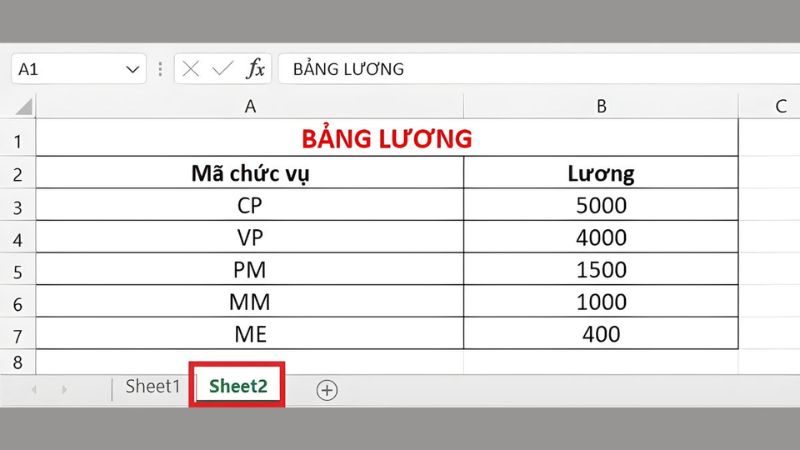Select the cell containing VP

pos(250,237)
